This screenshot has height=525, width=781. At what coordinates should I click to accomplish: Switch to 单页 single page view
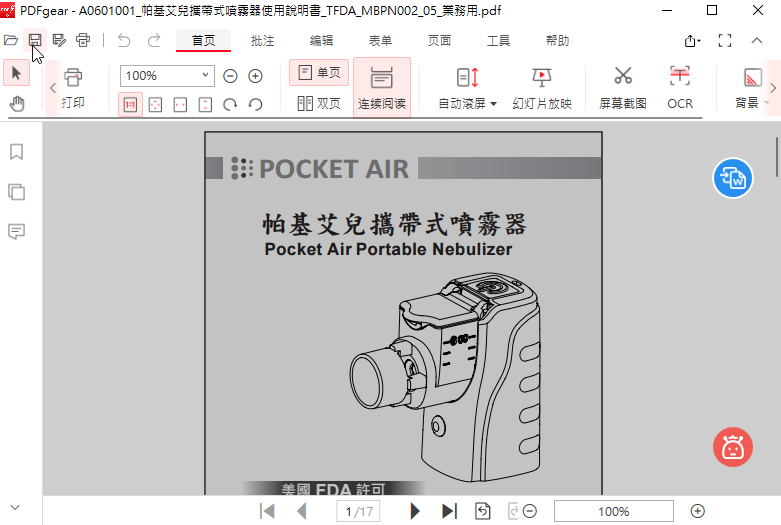click(x=319, y=73)
